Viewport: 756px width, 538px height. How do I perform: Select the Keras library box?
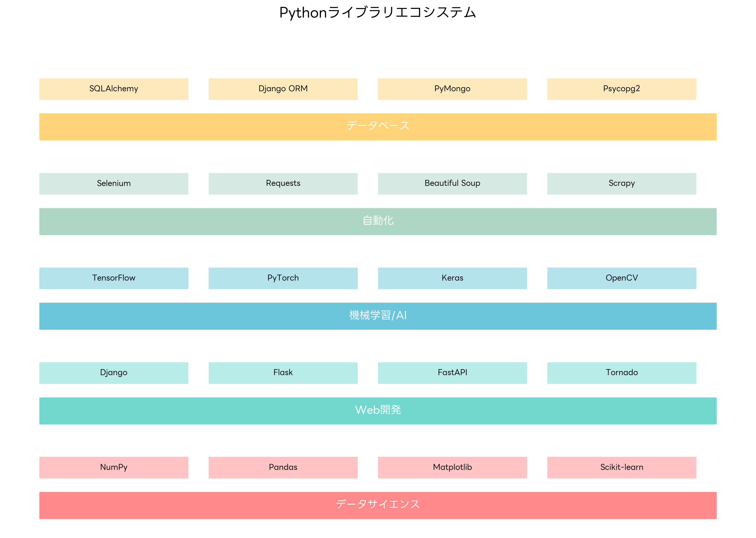pos(452,278)
